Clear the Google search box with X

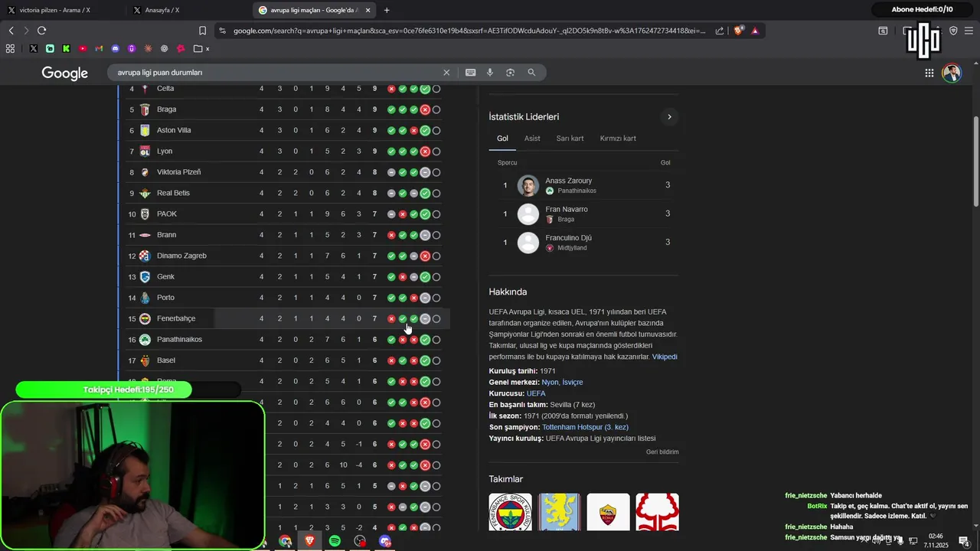pos(446,72)
